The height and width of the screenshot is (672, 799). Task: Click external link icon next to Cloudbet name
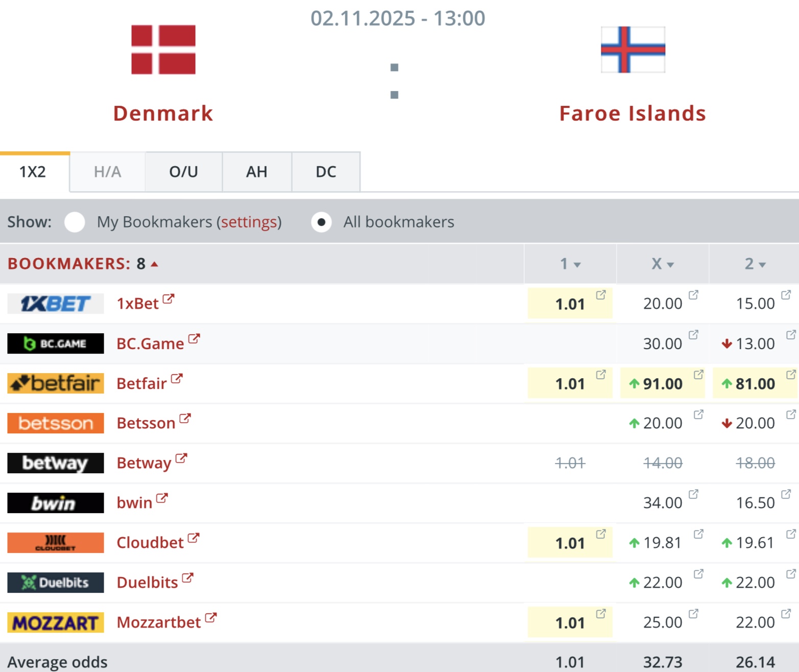point(194,538)
